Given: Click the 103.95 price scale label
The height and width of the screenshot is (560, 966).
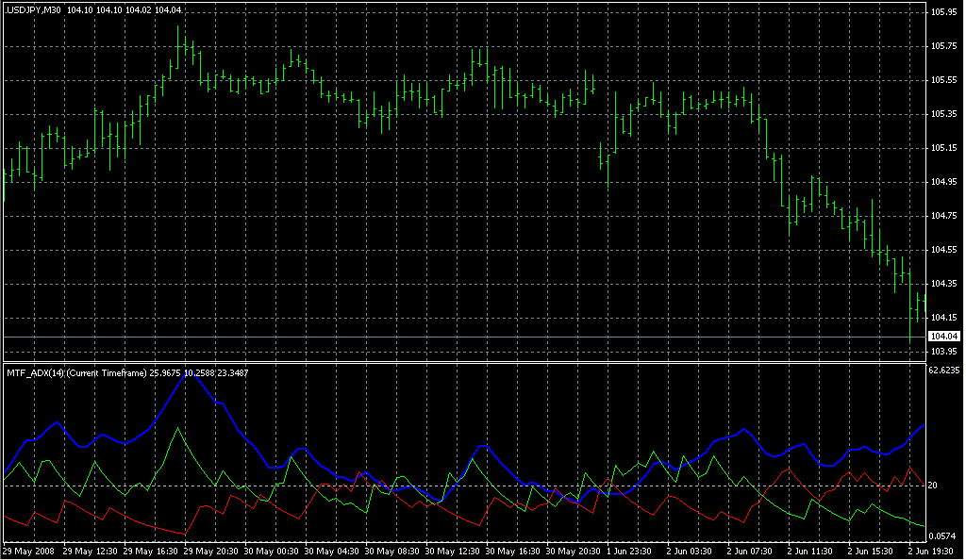Looking at the screenshot, I should tap(943, 352).
